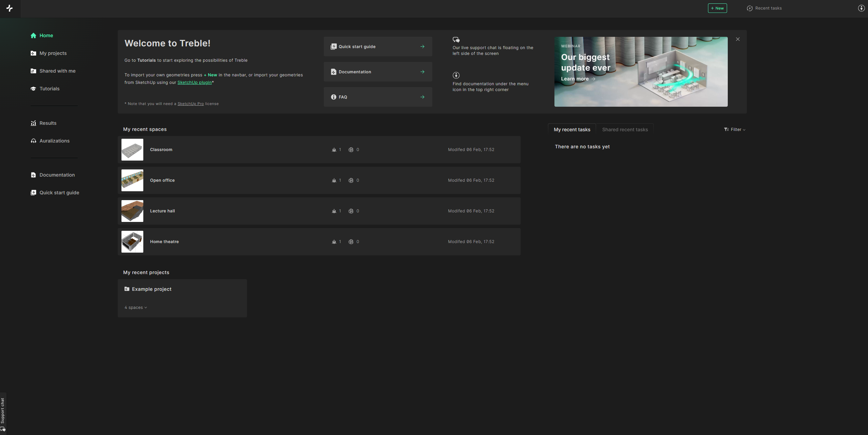Click the Support chat toggle on left edge

pos(4,414)
